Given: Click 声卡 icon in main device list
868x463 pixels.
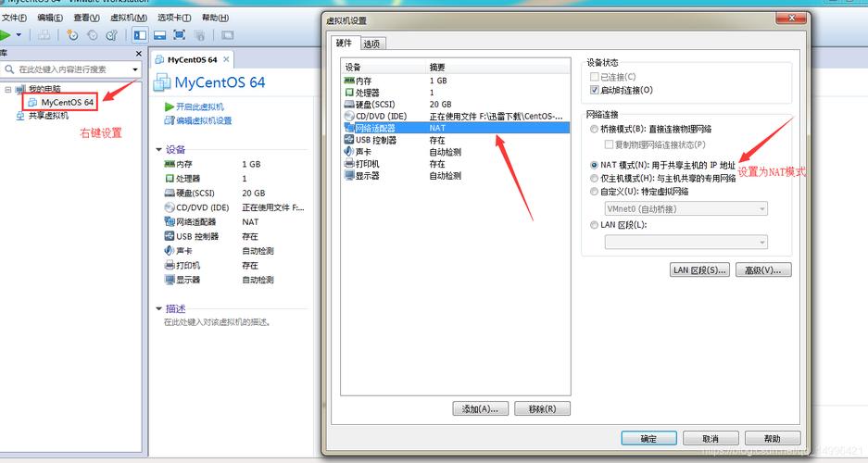Looking at the screenshot, I should click(170, 251).
